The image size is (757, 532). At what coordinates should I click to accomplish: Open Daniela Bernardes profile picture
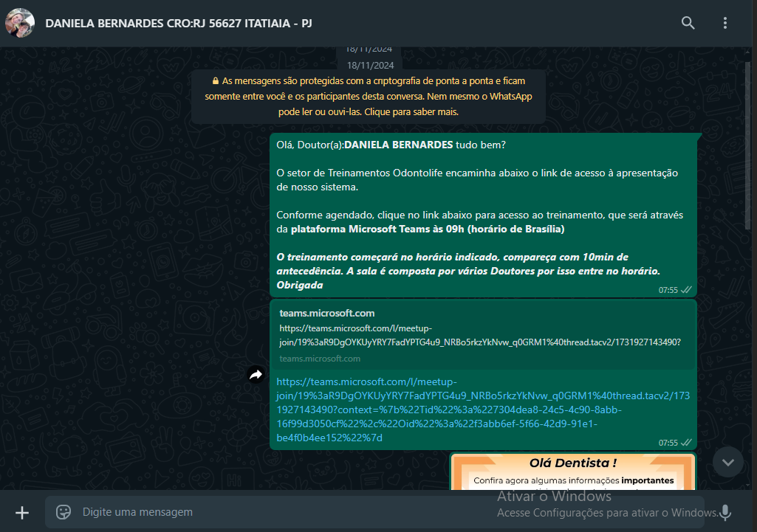[x=20, y=23]
